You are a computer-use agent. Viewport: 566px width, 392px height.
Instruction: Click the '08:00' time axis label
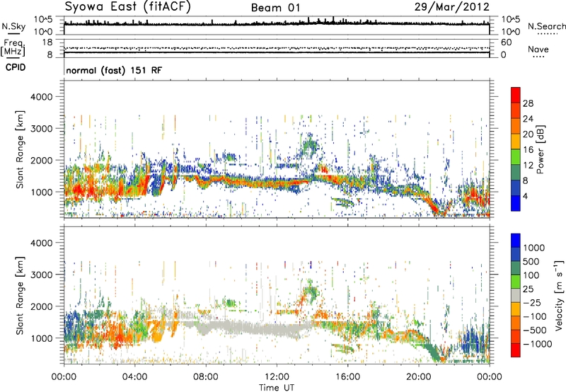pos(206,377)
